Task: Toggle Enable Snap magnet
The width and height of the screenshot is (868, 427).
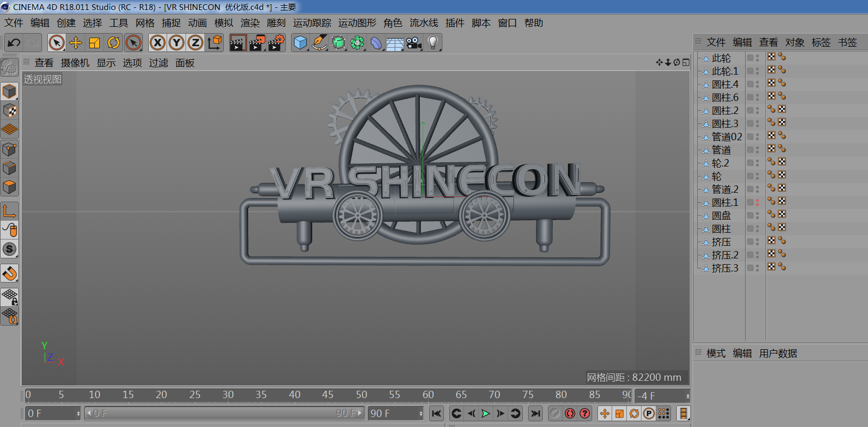Action: (x=9, y=273)
